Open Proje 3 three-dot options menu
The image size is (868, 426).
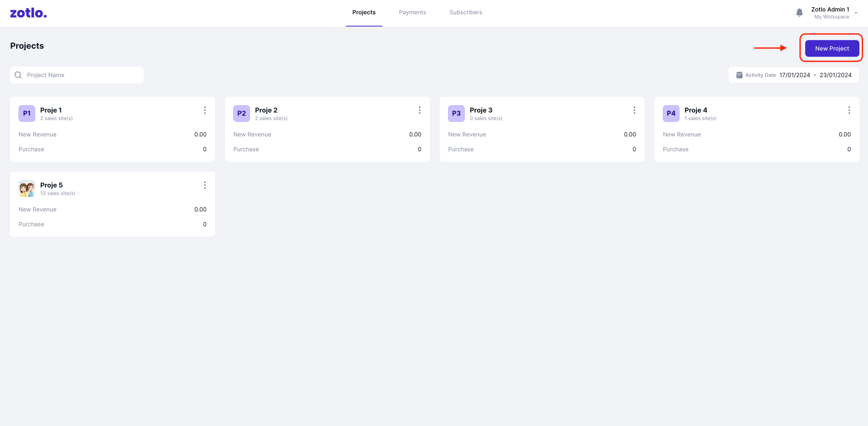tap(634, 110)
